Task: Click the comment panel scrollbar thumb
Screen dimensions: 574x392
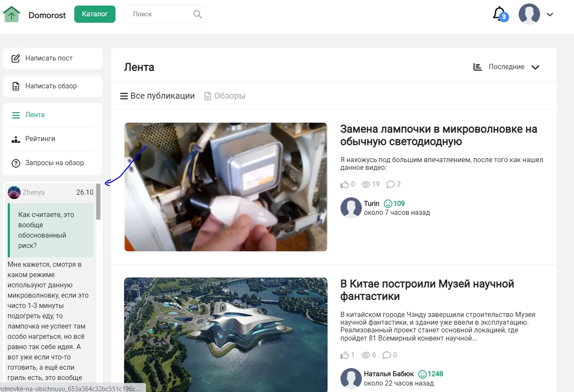Action: point(98,202)
